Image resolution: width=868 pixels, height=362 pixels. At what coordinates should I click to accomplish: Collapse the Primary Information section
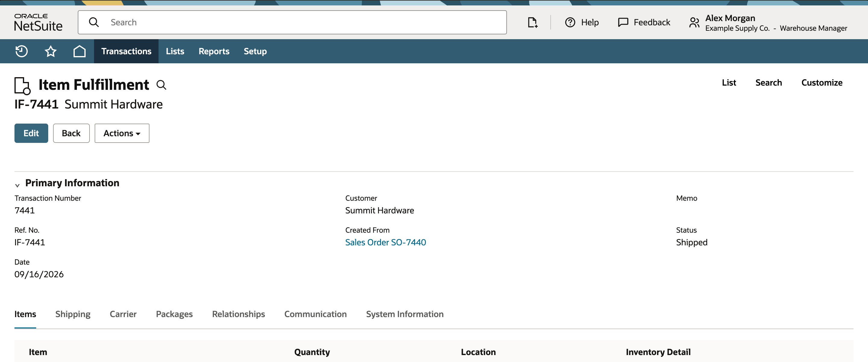pos(17,185)
